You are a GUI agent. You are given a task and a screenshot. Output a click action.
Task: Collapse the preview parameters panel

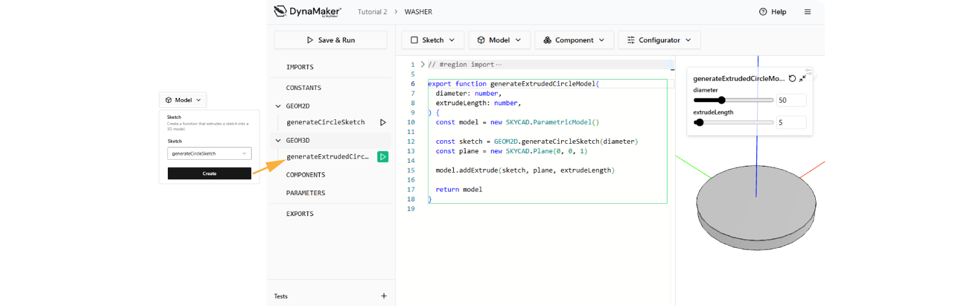(802, 78)
